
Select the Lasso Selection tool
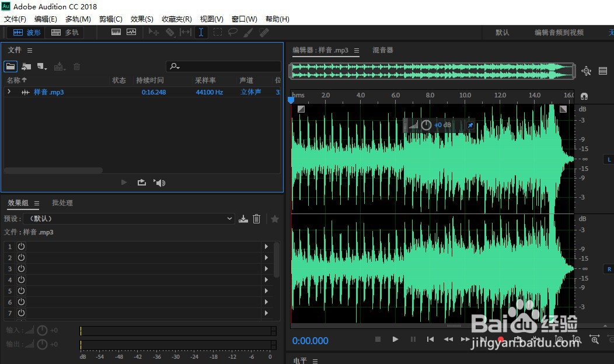[x=233, y=32]
